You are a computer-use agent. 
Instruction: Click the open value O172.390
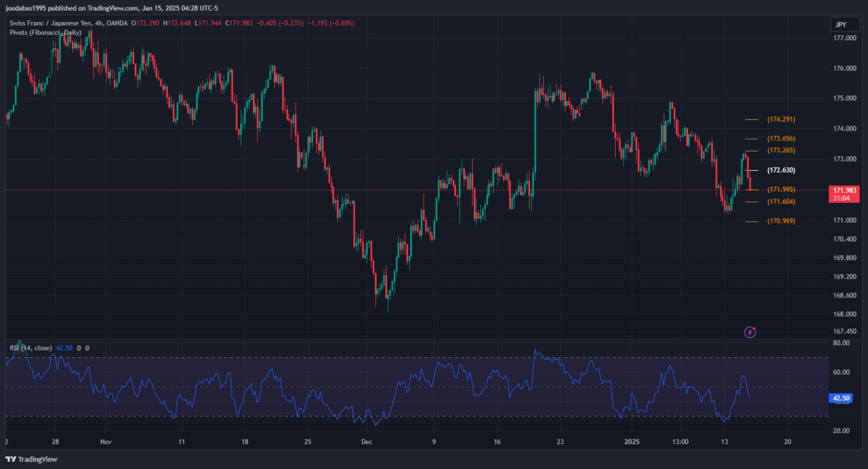pos(146,23)
